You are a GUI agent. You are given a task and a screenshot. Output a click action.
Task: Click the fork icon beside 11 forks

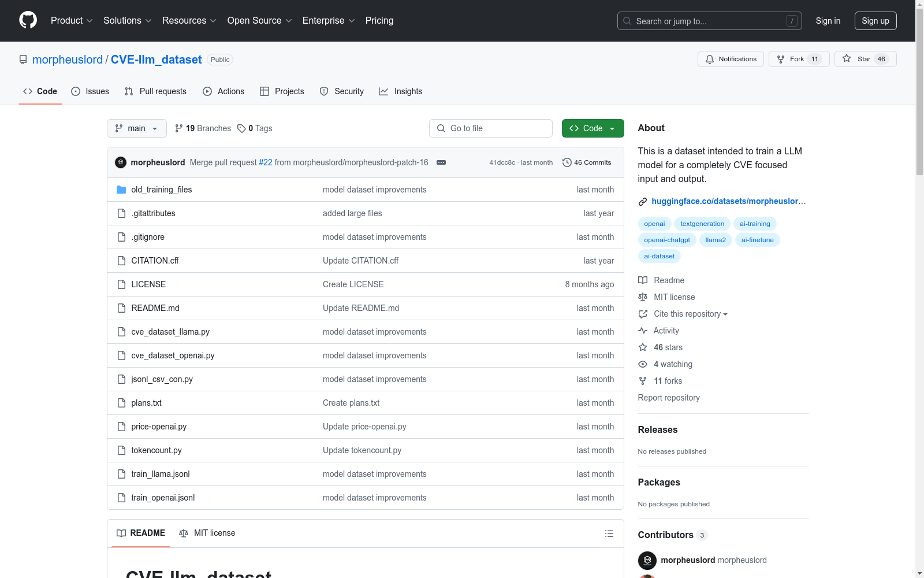tap(643, 381)
